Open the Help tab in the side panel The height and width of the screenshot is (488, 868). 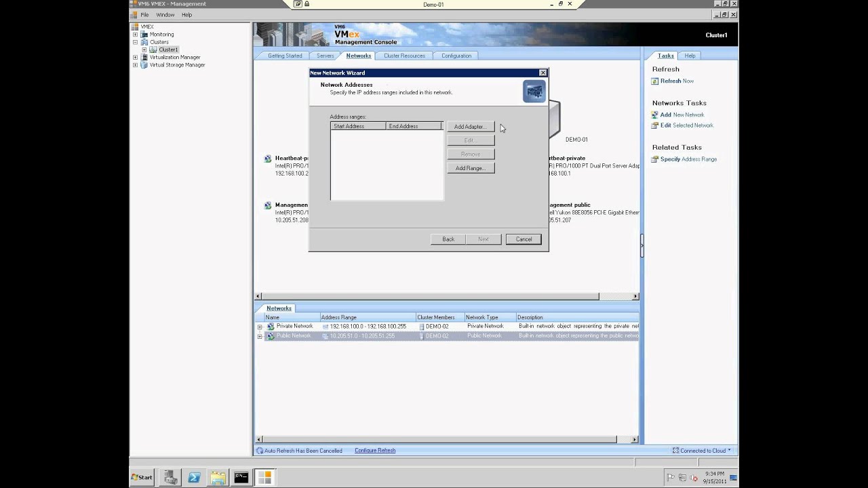pyautogui.click(x=690, y=56)
